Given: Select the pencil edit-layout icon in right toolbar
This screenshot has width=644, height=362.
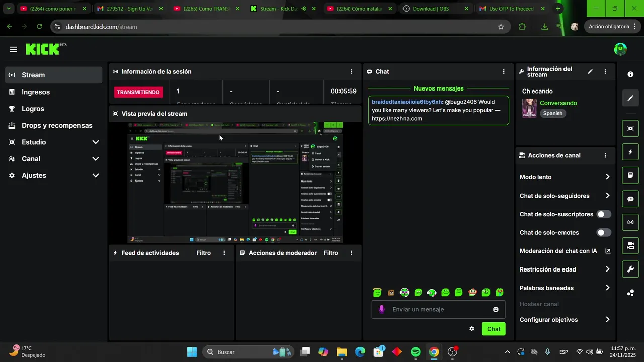Looking at the screenshot, I should point(630,98).
